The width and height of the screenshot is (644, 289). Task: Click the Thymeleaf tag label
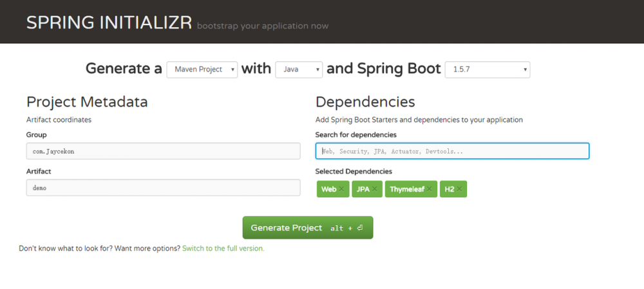(407, 189)
